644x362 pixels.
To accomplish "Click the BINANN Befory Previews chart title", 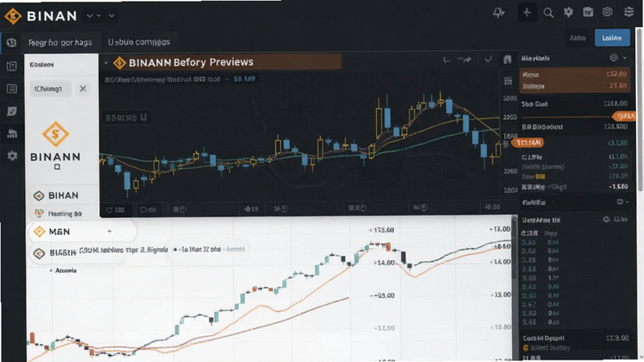I will point(191,63).
